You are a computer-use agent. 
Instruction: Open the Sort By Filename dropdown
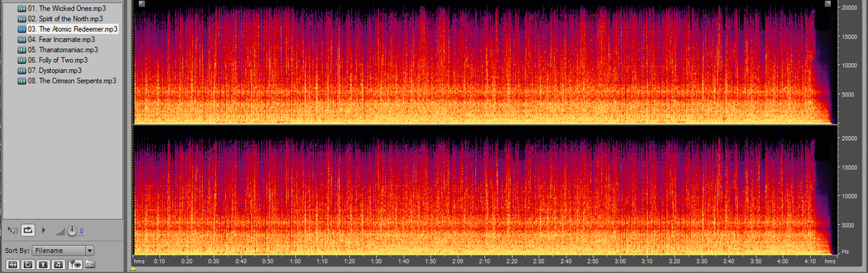pyautogui.click(x=63, y=250)
